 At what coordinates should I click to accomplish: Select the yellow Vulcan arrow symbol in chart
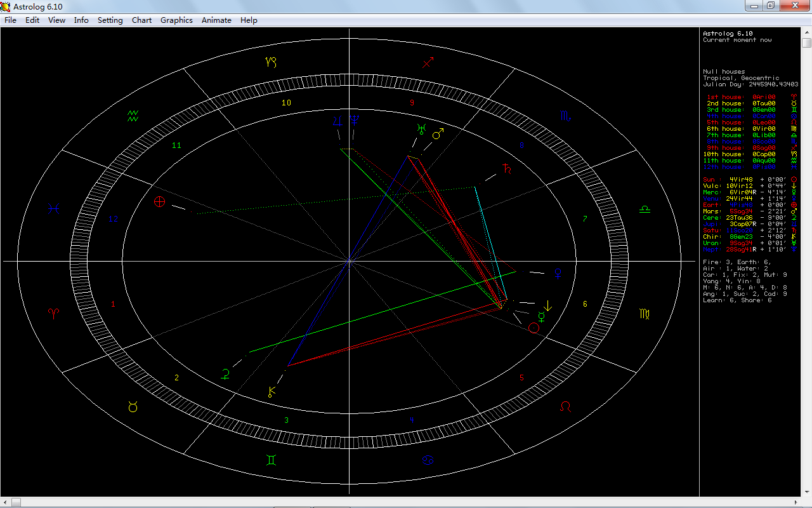(547, 305)
